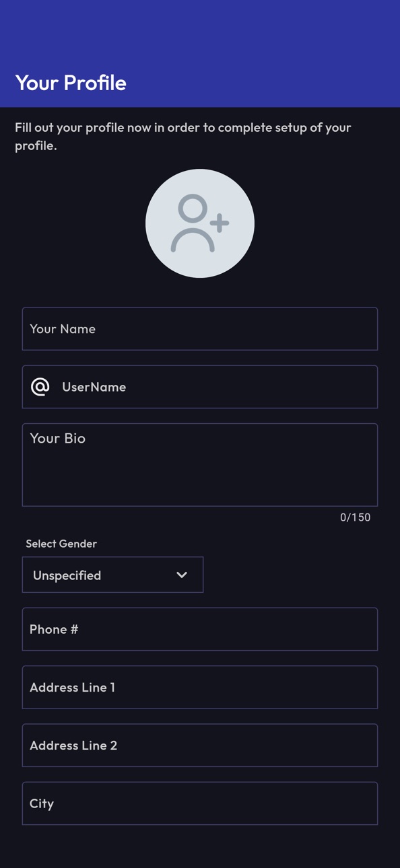400x868 pixels.
Task: Tap the add-person profile photo icon
Action: point(199,223)
